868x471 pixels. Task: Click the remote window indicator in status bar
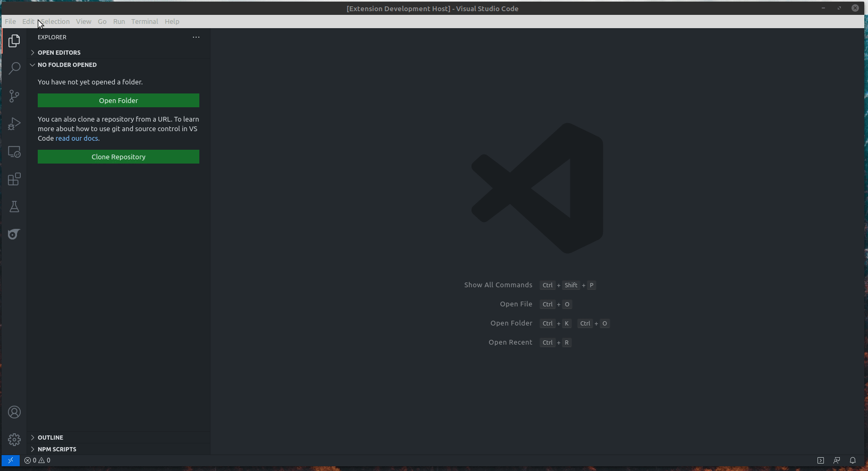(x=11, y=460)
